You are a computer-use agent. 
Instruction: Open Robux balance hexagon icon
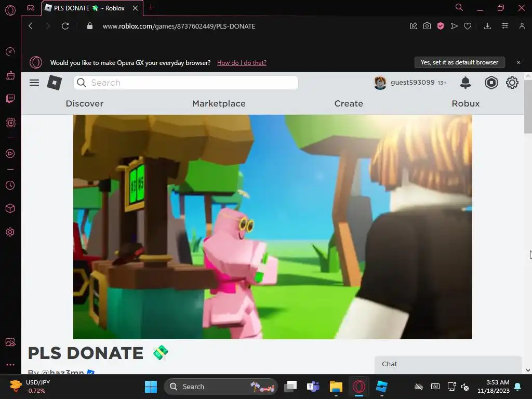(491, 83)
